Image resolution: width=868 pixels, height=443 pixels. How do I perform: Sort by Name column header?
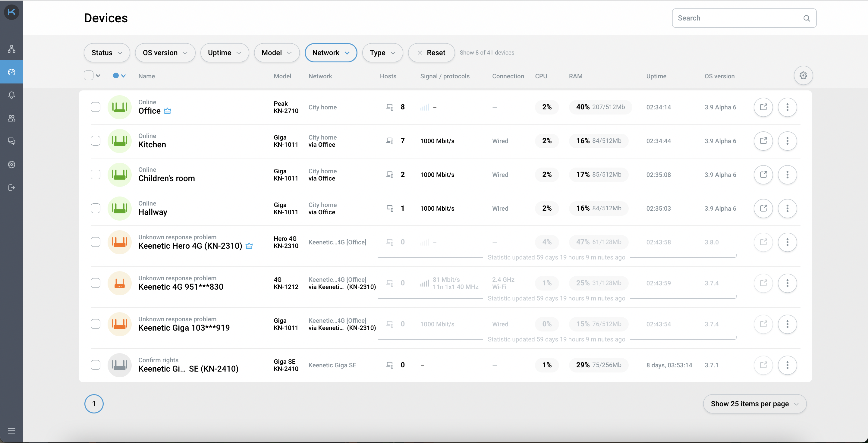pos(146,76)
